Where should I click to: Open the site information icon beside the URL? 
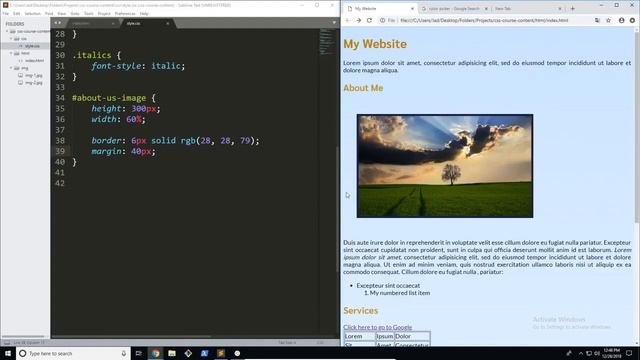coord(382,20)
